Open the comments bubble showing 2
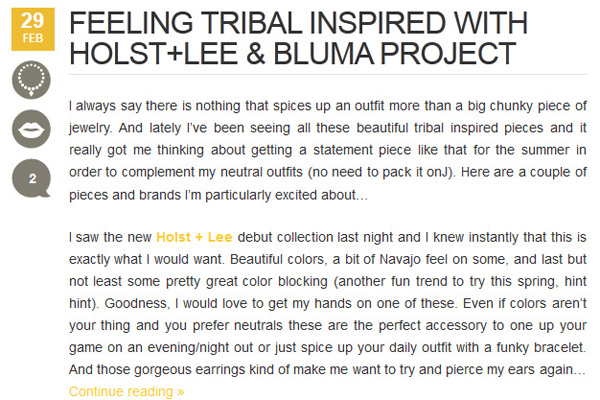600x400 pixels. coord(32,179)
